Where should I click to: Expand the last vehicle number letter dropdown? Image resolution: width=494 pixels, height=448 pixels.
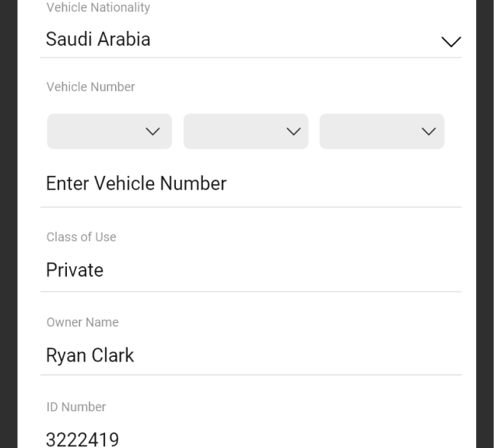(382, 131)
